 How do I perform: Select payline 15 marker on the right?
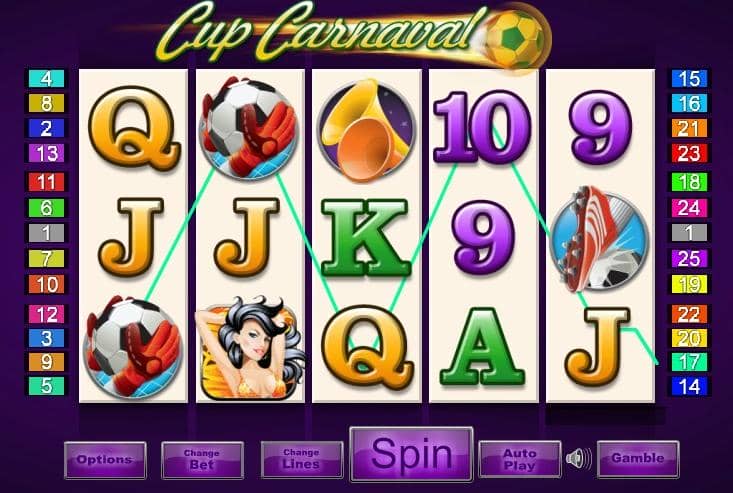tap(690, 79)
